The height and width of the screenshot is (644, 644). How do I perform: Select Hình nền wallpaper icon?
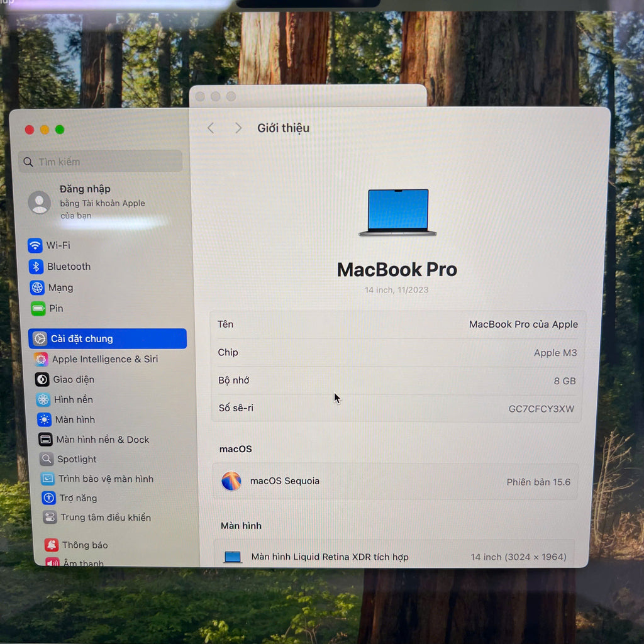click(x=43, y=400)
